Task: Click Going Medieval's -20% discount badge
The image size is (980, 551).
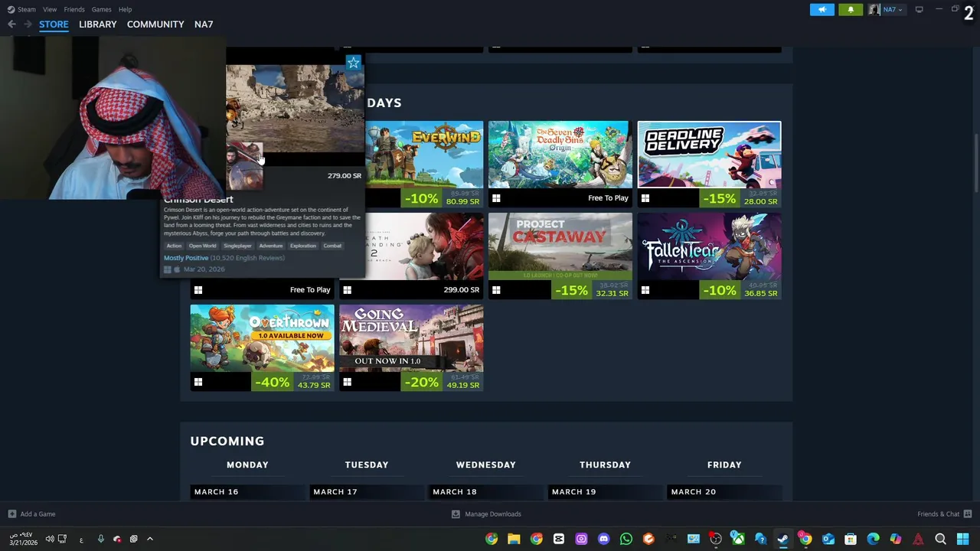Action: tap(423, 382)
